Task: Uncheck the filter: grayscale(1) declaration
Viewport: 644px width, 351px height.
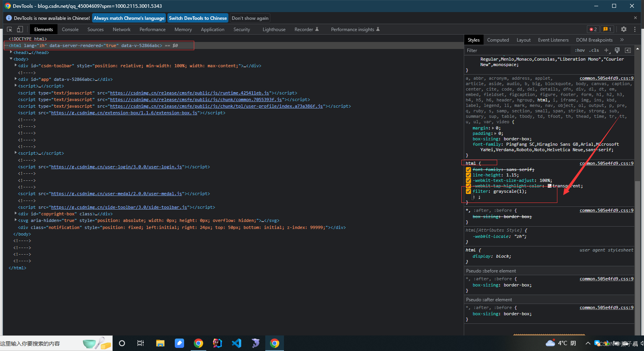Action: (468, 191)
